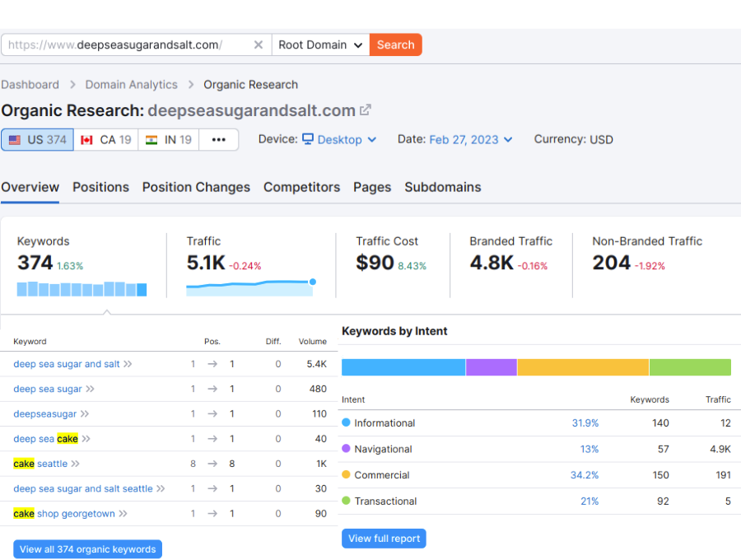The image size is (741, 560).
Task: Open keyword deep sea cake
Action: coord(45,439)
